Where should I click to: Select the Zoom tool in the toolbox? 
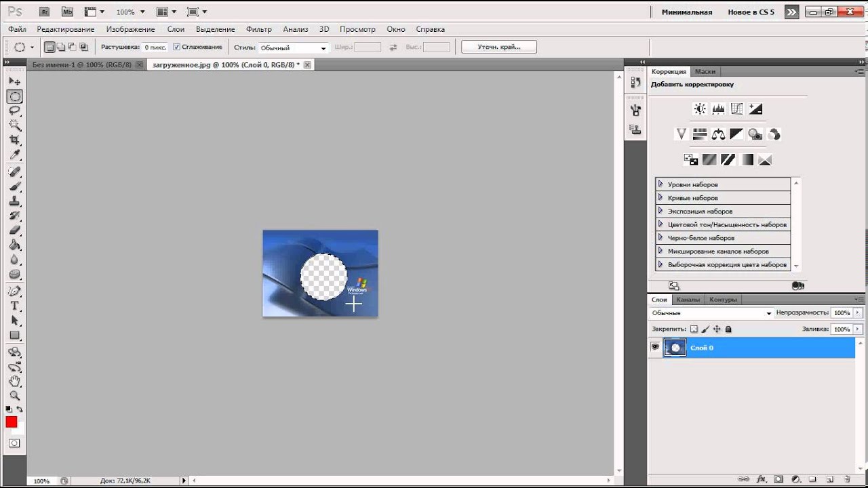click(14, 396)
